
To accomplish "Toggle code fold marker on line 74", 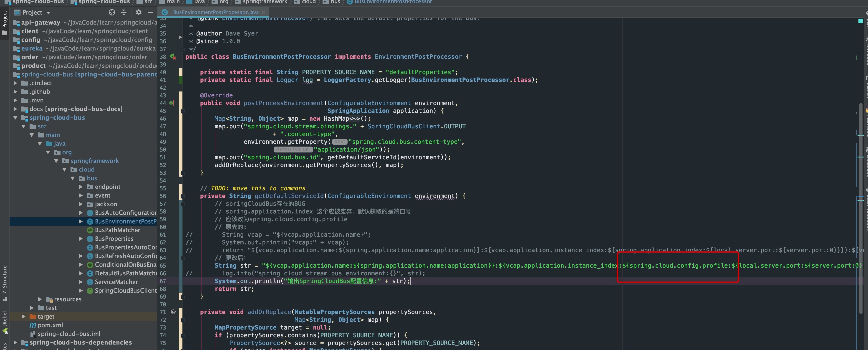I will 182,335.
